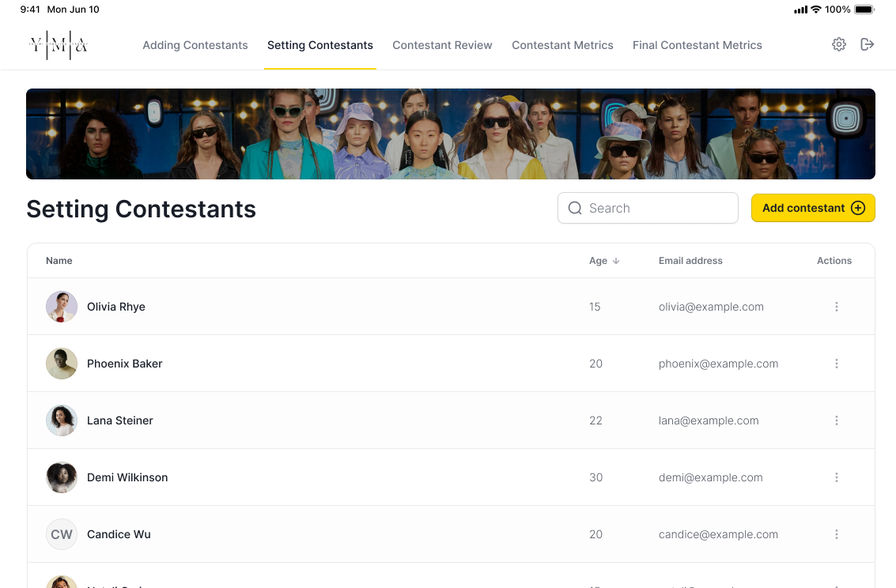
Task: Click lana@example.com email
Action: [x=709, y=420]
